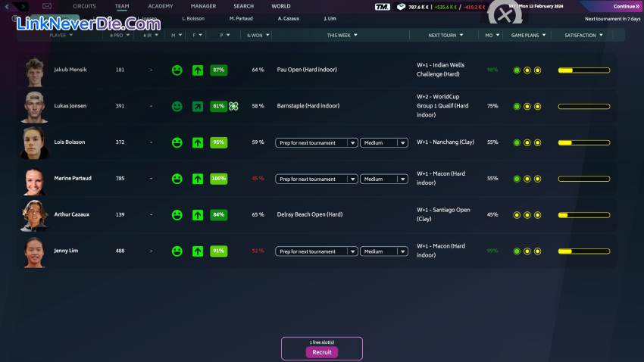
Task: Click the Continue button
Action: pos(627,6)
